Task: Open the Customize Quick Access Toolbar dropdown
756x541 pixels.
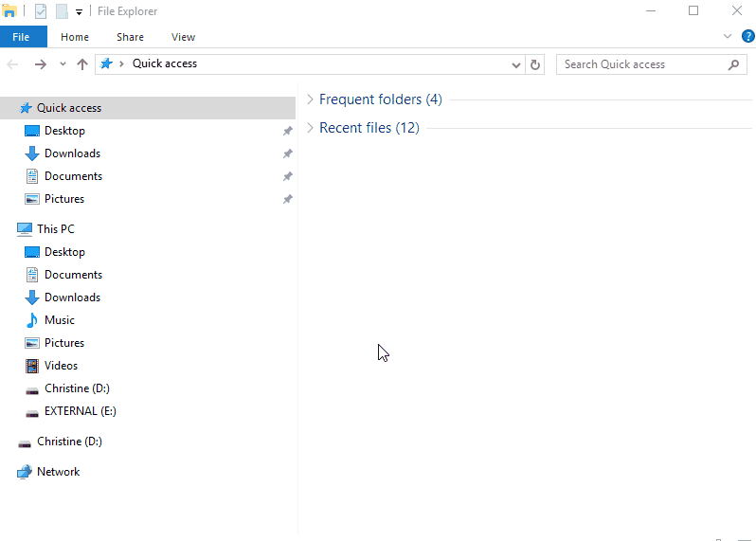Action: coord(79,12)
